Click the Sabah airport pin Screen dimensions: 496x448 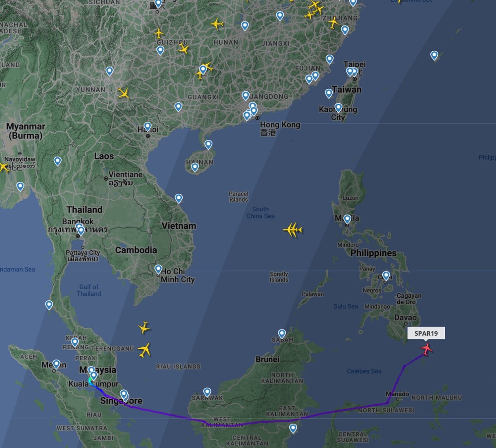click(x=282, y=334)
